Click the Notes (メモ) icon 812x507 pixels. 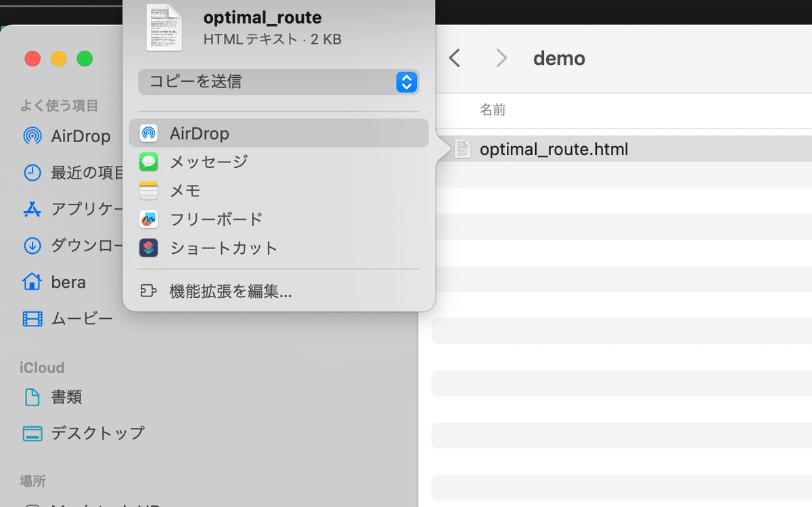pos(148,191)
